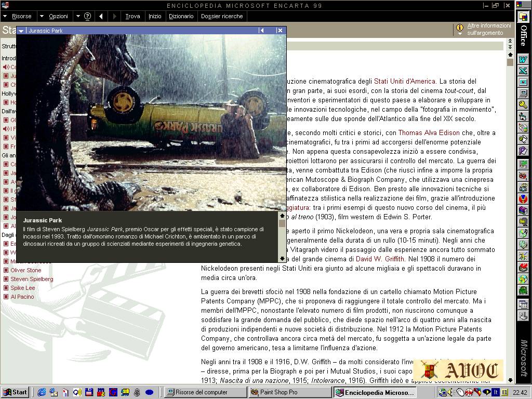This screenshot has width=532, height=399.
Task: Click the 22.42 clock in the system tray
Action: coord(520,393)
